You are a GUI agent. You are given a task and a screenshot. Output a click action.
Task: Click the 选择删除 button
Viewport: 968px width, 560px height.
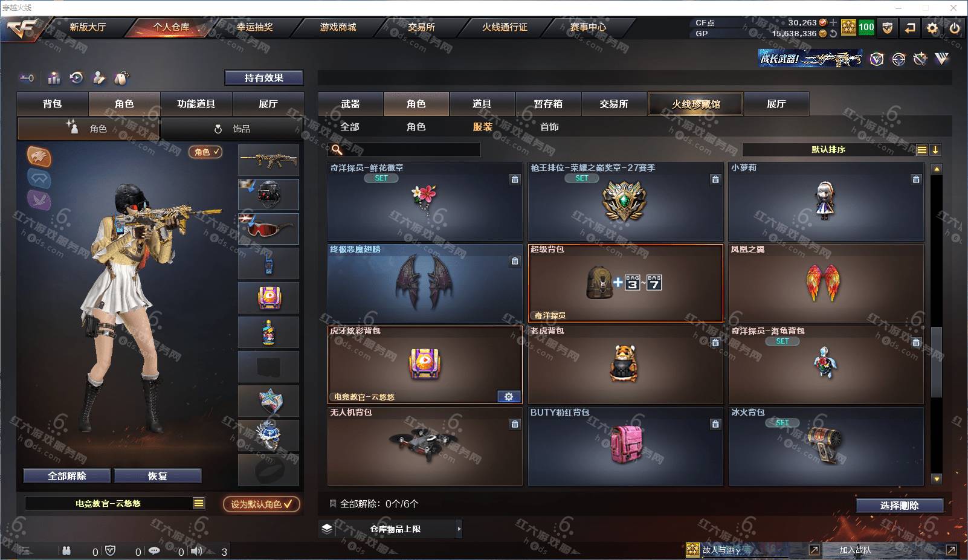[x=899, y=506]
